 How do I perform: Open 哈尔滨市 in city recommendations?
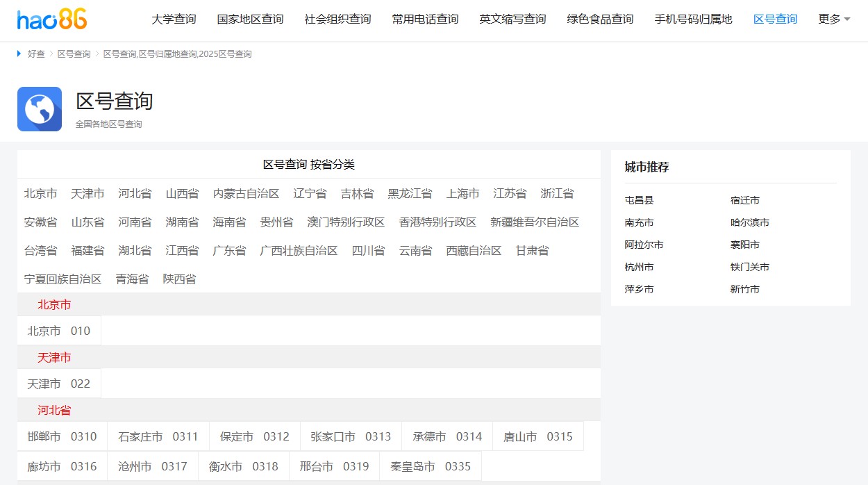click(749, 222)
